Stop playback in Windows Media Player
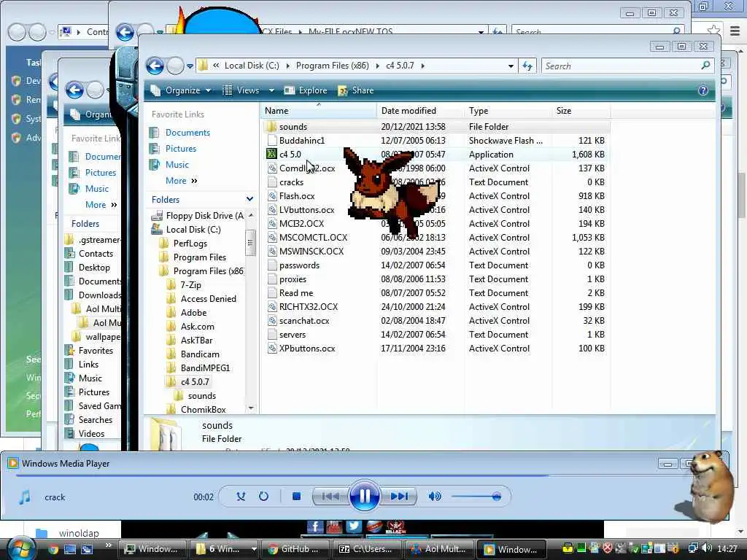 tap(296, 497)
